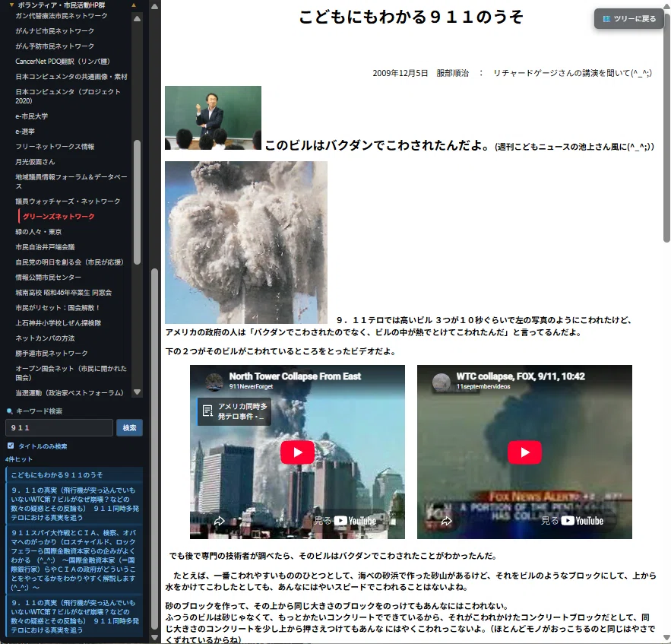Open 勝手連市民ネットワーク item
Screen dimensions: 671x644
(52, 354)
